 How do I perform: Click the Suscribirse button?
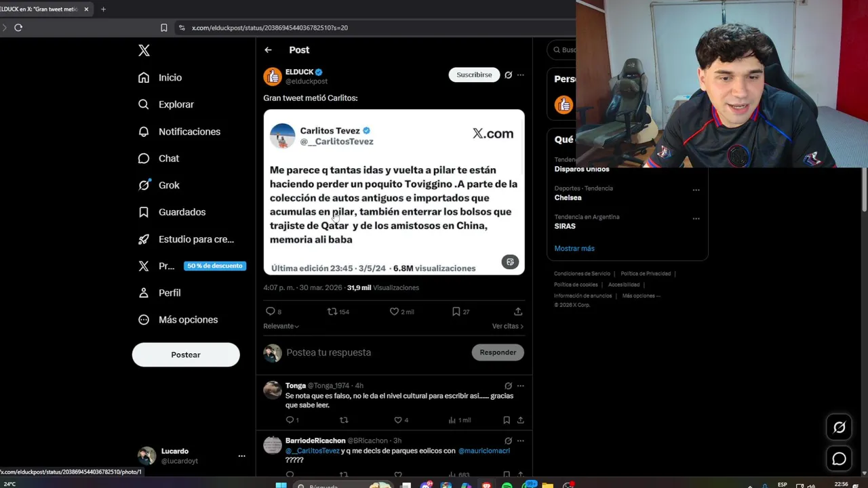point(474,75)
